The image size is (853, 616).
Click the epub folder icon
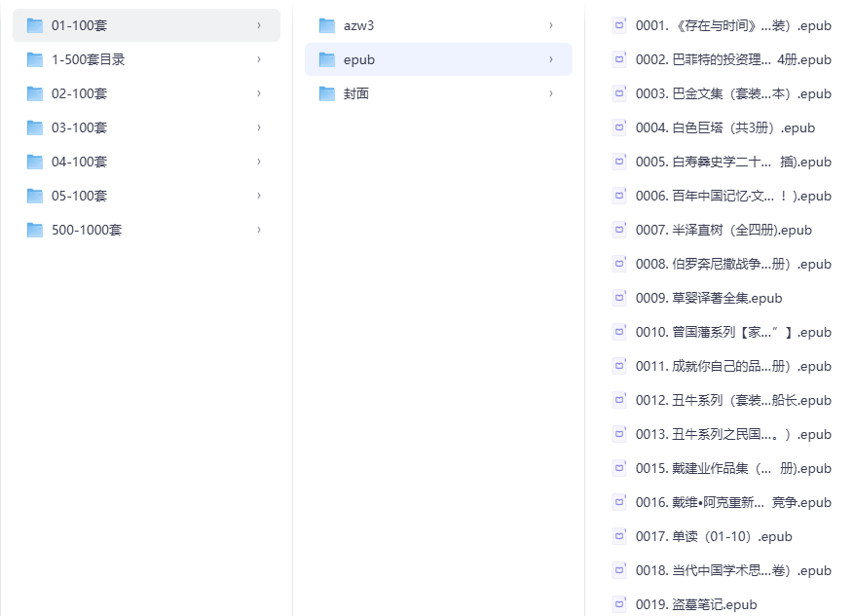[327, 59]
